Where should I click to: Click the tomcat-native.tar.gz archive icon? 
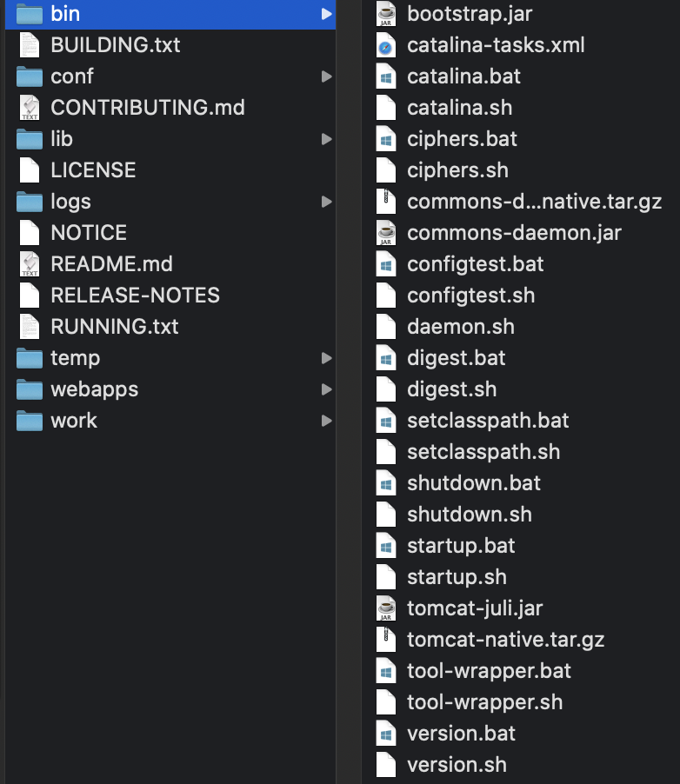click(386, 640)
